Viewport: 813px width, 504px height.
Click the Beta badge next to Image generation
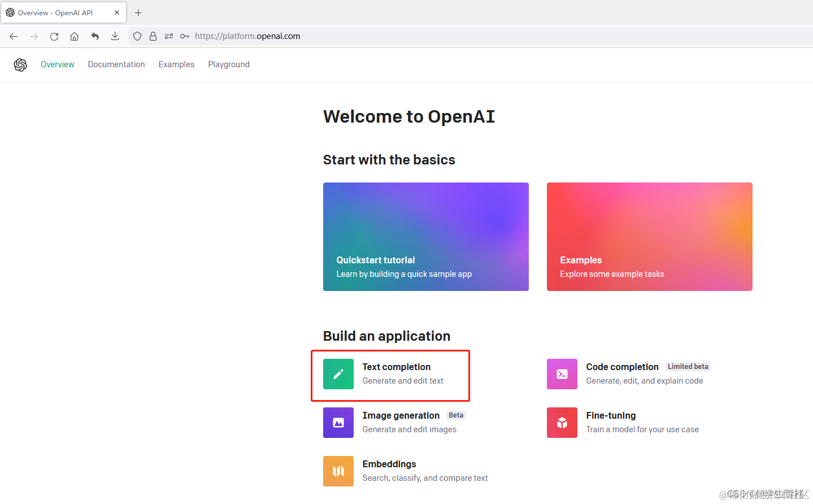click(456, 415)
